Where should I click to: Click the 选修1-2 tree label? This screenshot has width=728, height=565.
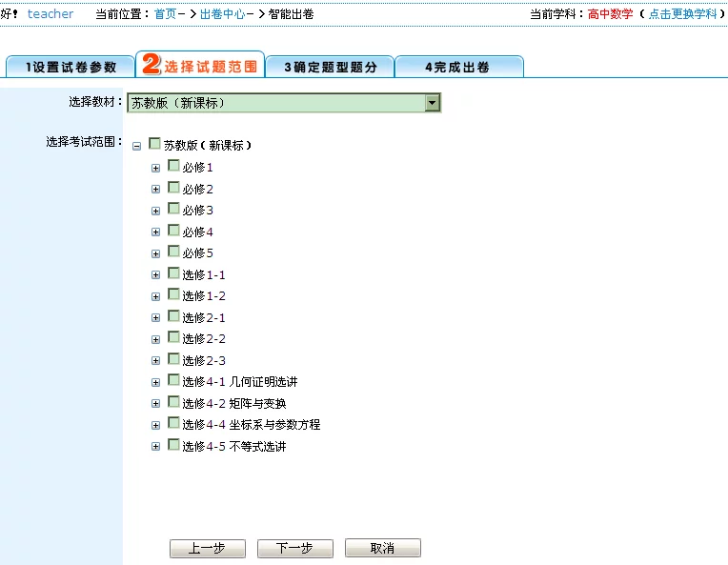(x=204, y=296)
